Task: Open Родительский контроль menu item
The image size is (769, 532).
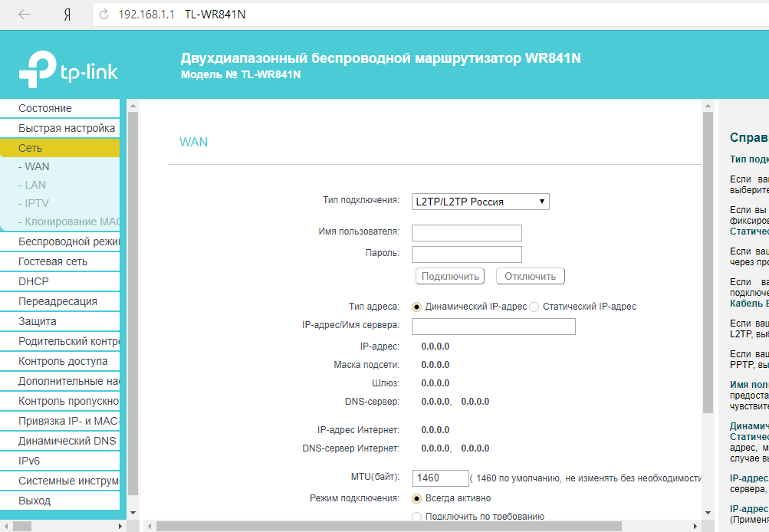Action: coord(60,341)
